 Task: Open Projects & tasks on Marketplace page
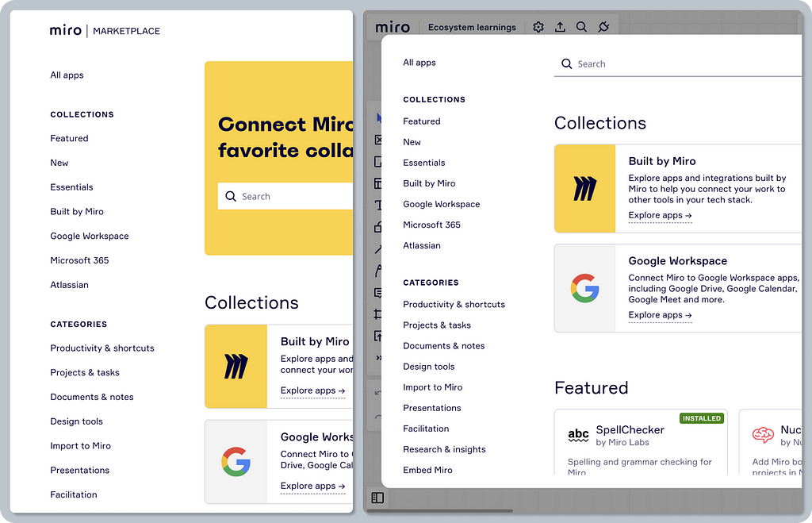click(85, 373)
